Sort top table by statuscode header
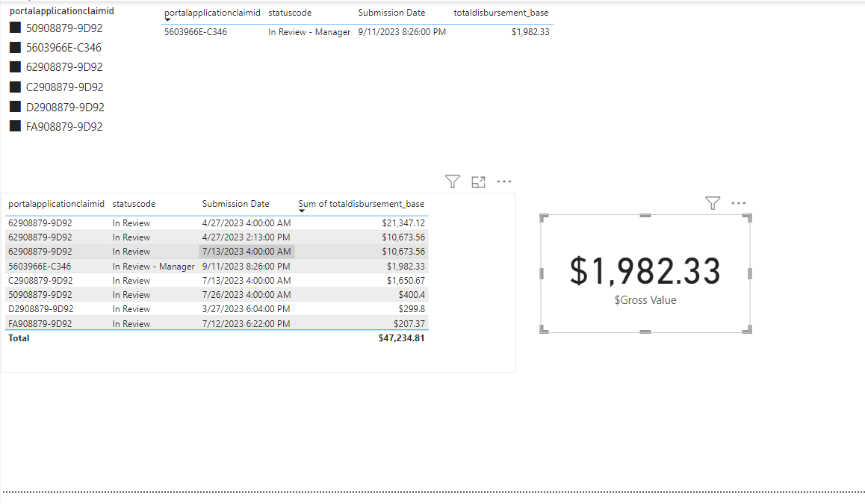This screenshot has height=504, width=865. point(290,13)
